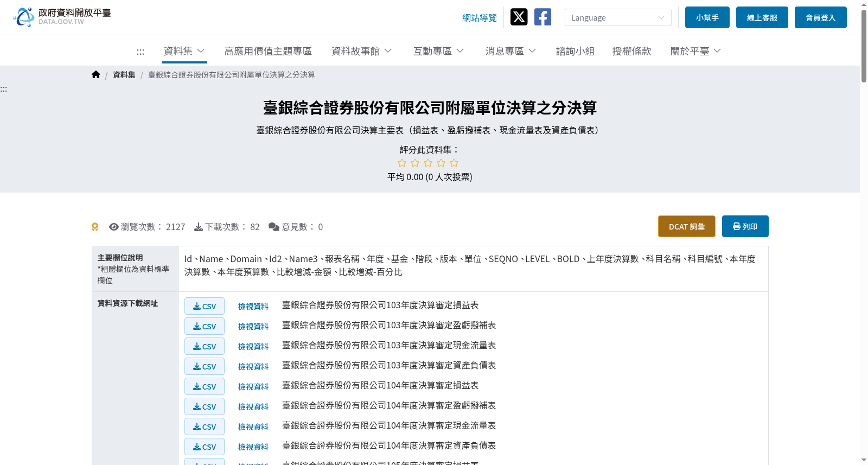Click the 網站導覽 link
Image resolution: width=868 pixels, height=465 pixels.
coord(480,18)
